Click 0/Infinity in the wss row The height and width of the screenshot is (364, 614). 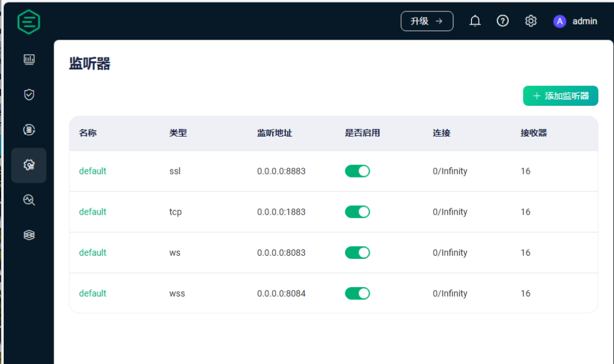tap(450, 293)
